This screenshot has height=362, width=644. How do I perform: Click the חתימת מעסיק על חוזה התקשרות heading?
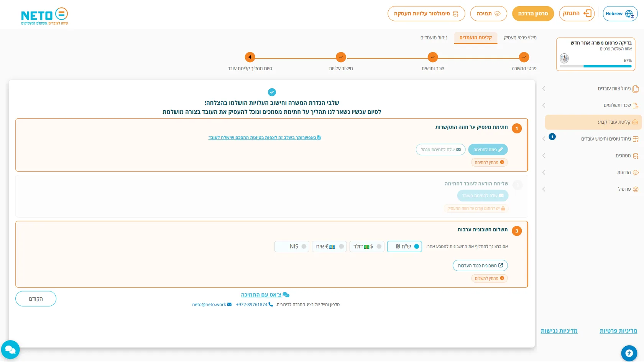click(472, 127)
